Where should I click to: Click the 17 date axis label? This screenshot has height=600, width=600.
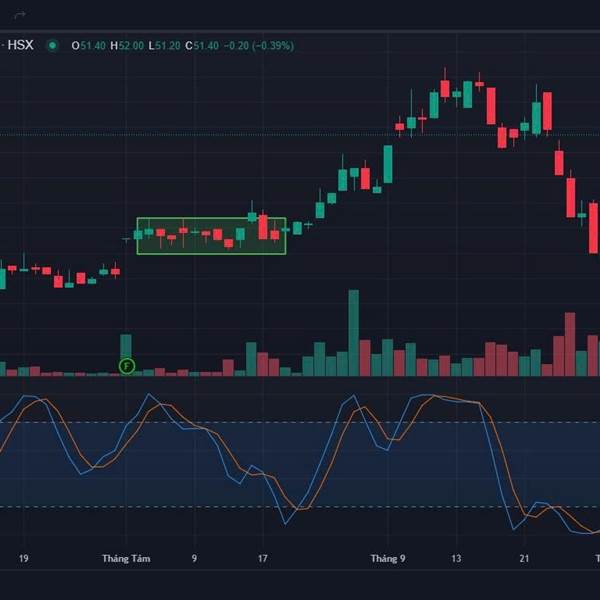[x=262, y=559]
